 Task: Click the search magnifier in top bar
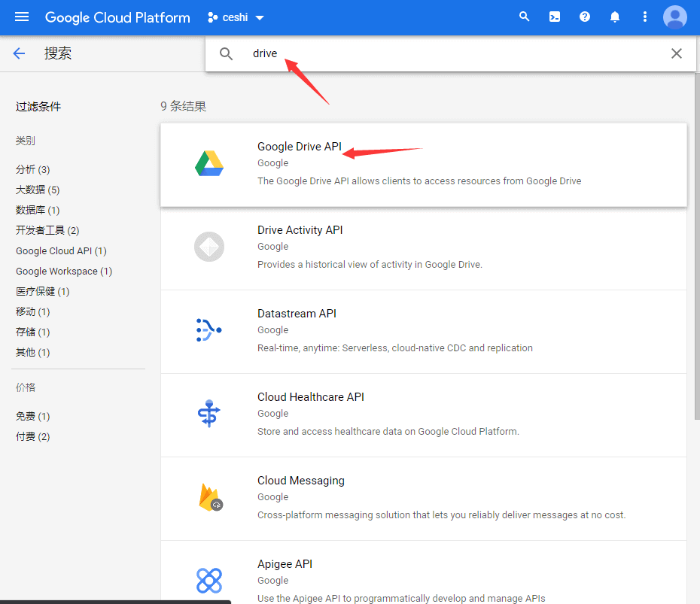tap(525, 17)
